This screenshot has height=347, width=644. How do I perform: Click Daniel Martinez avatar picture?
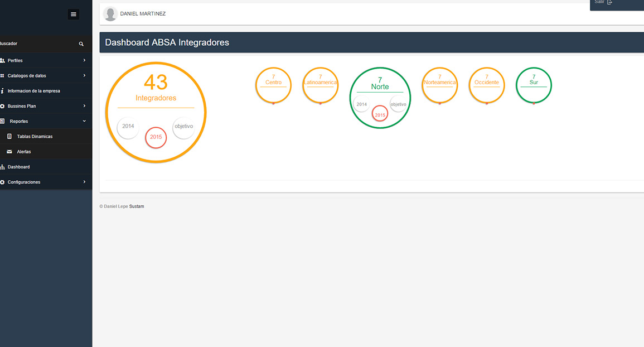110,13
